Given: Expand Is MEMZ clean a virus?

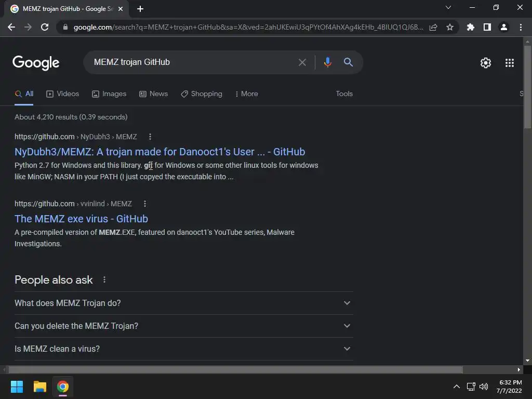Looking at the screenshot, I should (183, 349).
